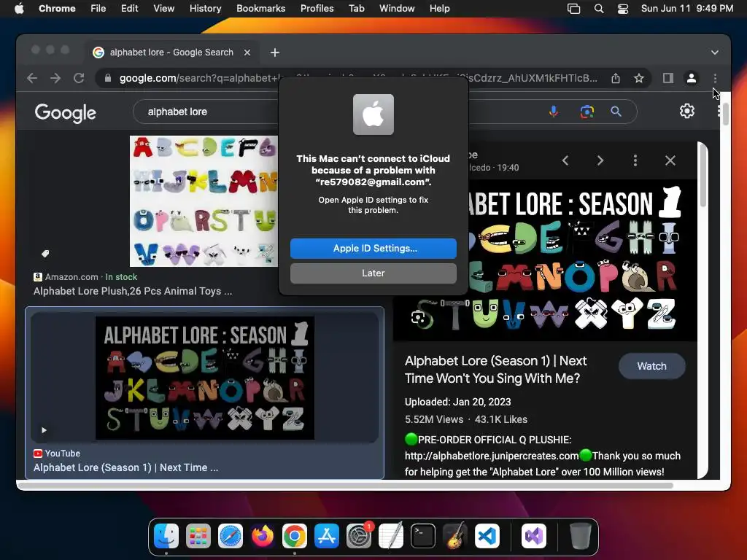Open GarageBand from the Dock
Image resolution: width=747 pixels, height=560 pixels.
tap(455, 536)
